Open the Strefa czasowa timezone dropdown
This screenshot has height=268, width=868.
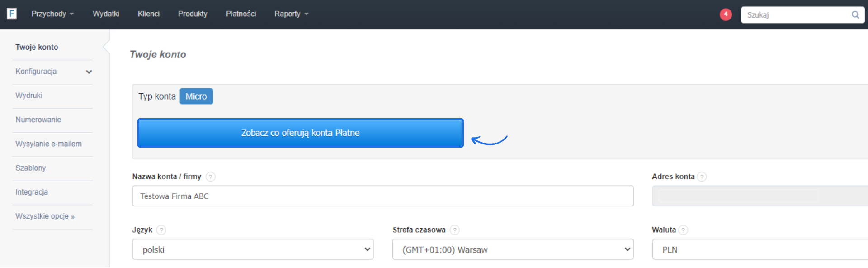click(x=513, y=249)
